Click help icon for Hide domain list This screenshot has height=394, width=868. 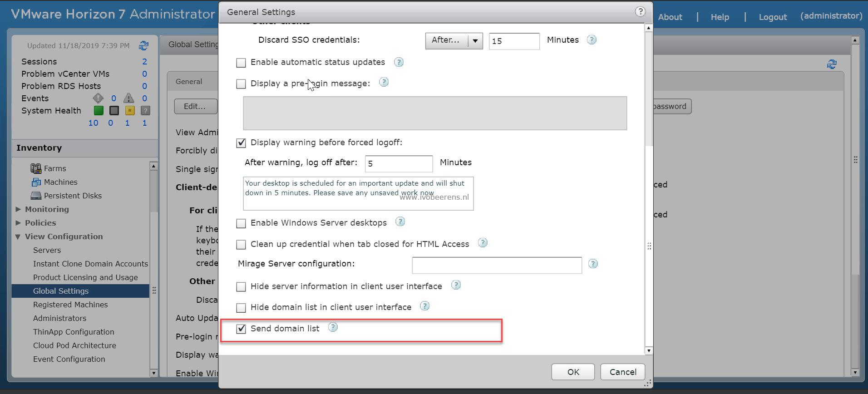424,306
